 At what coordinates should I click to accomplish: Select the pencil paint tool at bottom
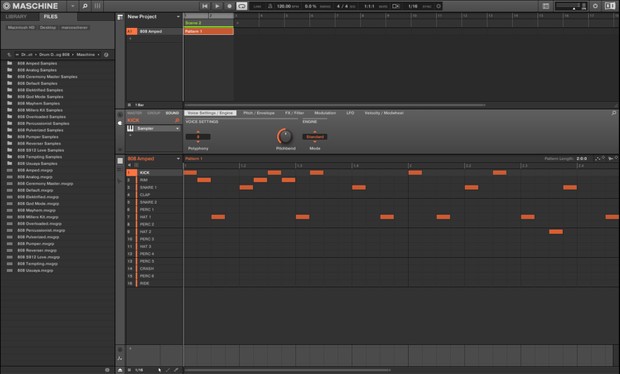(x=168, y=370)
